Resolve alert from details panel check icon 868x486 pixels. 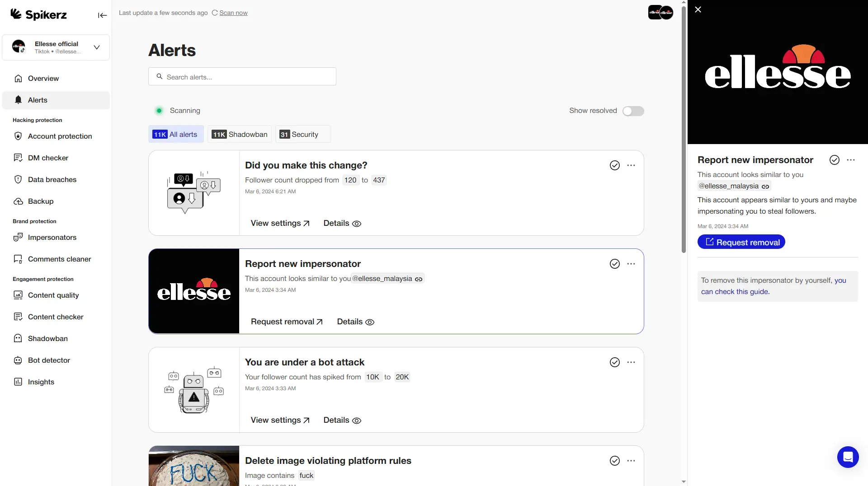tap(835, 160)
